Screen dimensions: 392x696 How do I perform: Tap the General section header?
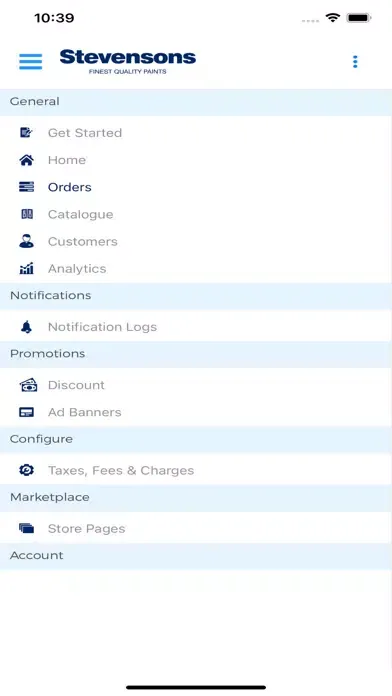point(196,102)
